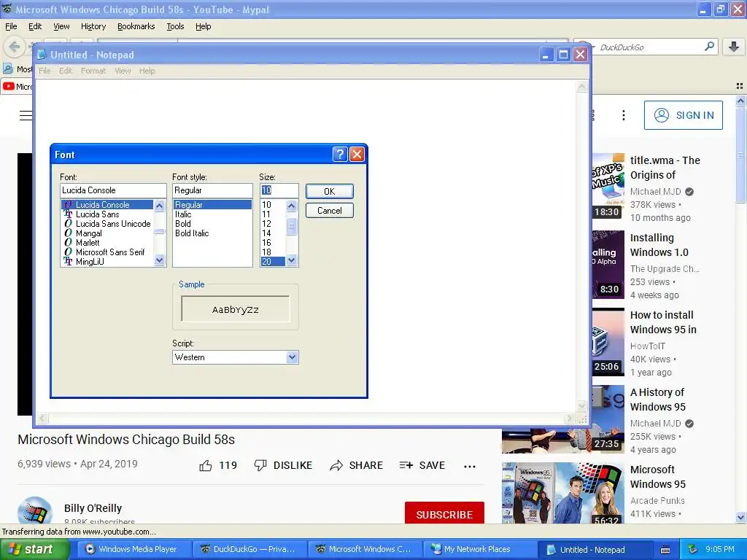Select size 18 in the size list
This screenshot has width=747, height=560.
[266, 252]
